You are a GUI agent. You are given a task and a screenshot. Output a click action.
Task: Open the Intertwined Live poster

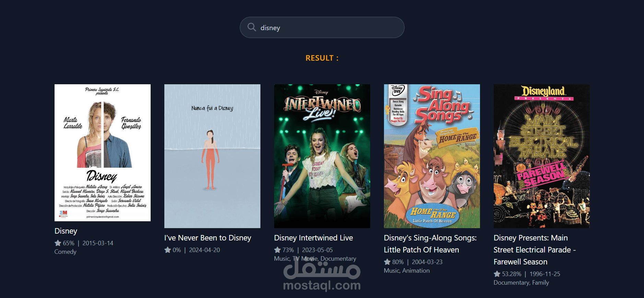point(322,156)
